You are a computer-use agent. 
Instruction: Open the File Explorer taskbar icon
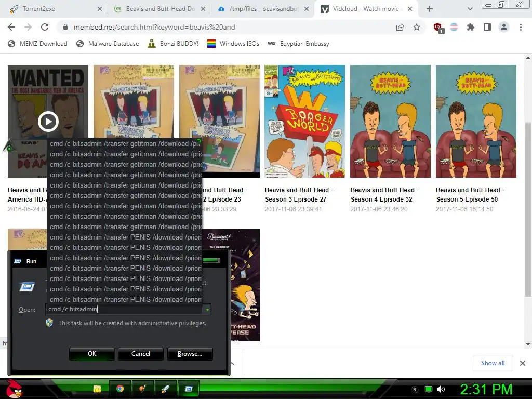click(x=97, y=389)
